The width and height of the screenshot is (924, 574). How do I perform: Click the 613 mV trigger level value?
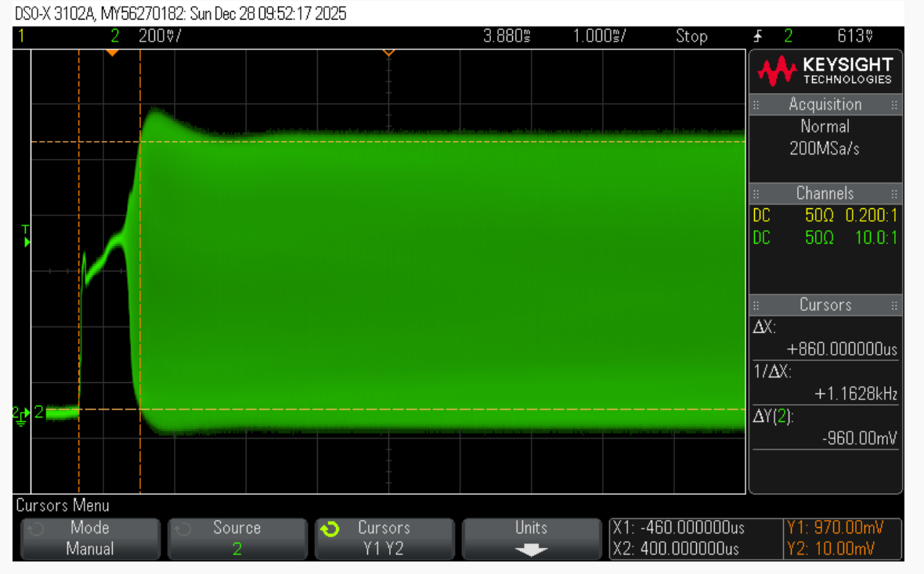point(855,36)
